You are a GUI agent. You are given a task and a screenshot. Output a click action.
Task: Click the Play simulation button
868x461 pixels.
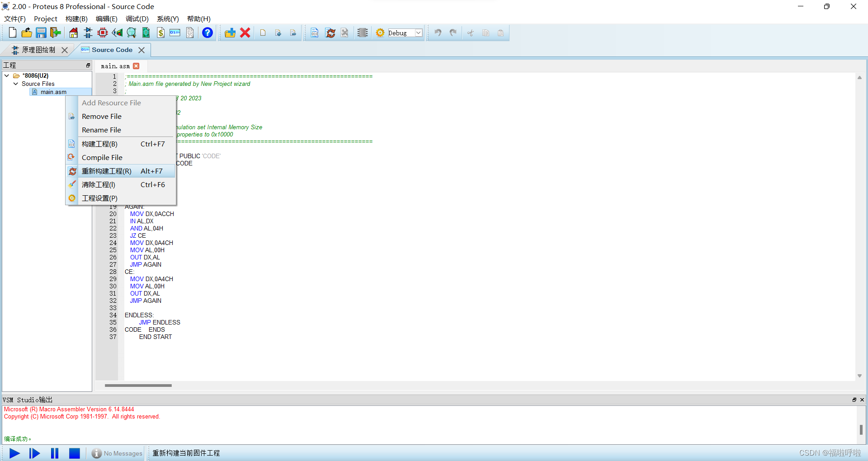[14, 453]
